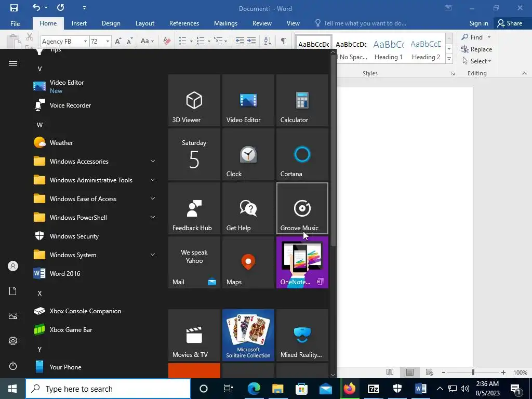Viewport: 532px width, 399px height.
Task: Open Movies & TV tile
Action: click(194, 335)
